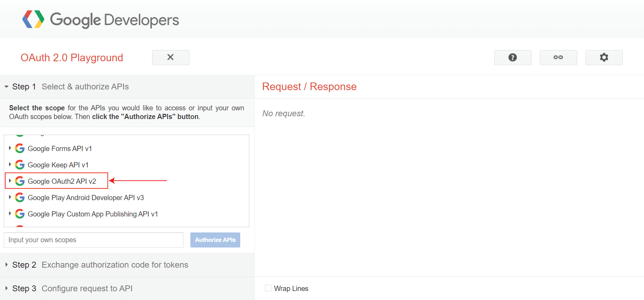644x300 pixels.
Task: Enable the Wrap Lines checkbox
Action: coord(268,288)
